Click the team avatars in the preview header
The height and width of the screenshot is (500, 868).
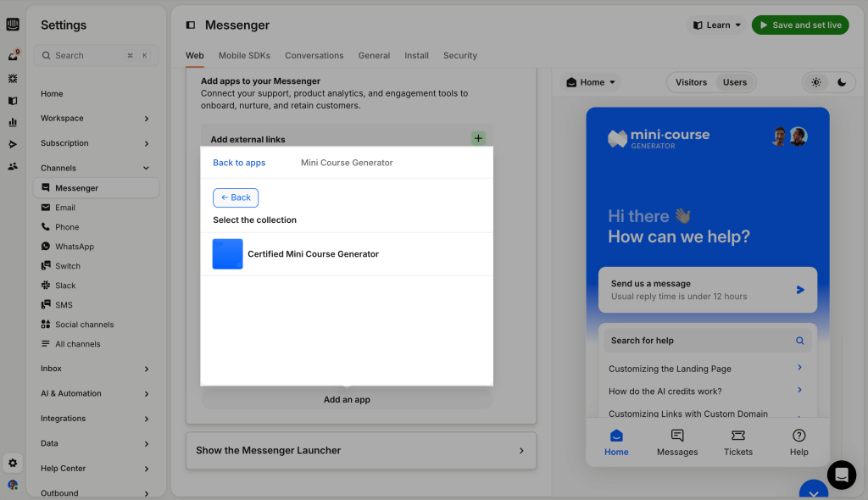click(790, 136)
